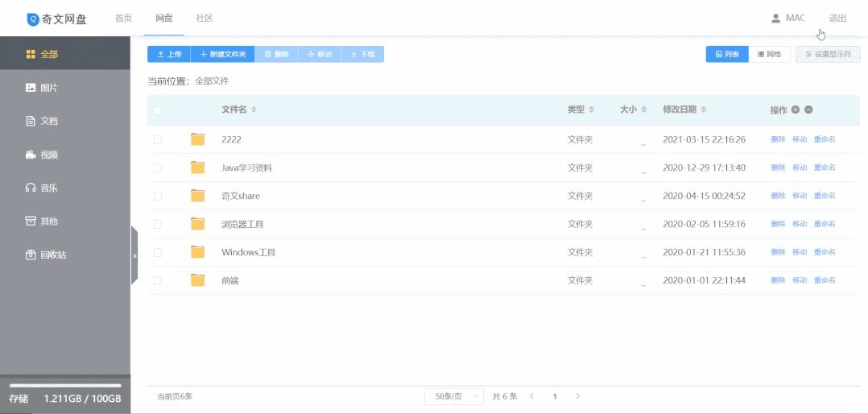Viewport: 868px width, 414px height.
Task: Click 移动 for 前端 folder
Action: (800, 280)
